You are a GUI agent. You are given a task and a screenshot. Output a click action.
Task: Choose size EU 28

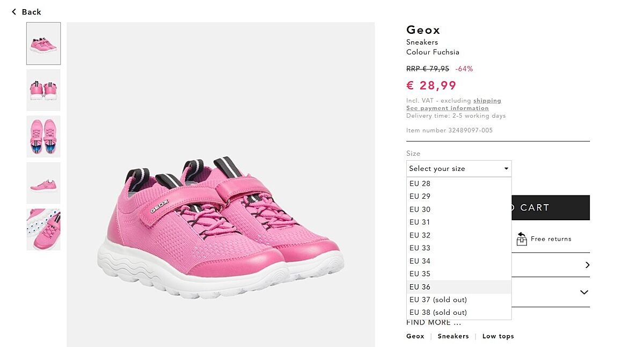tap(420, 184)
